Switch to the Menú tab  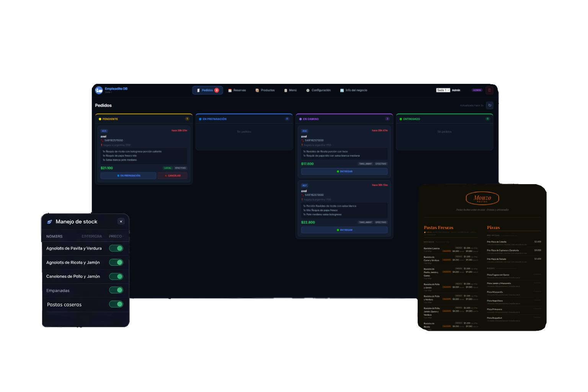tap(290, 90)
